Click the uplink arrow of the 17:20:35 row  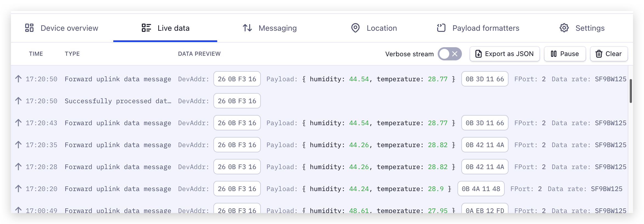click(x=18, y=145)
